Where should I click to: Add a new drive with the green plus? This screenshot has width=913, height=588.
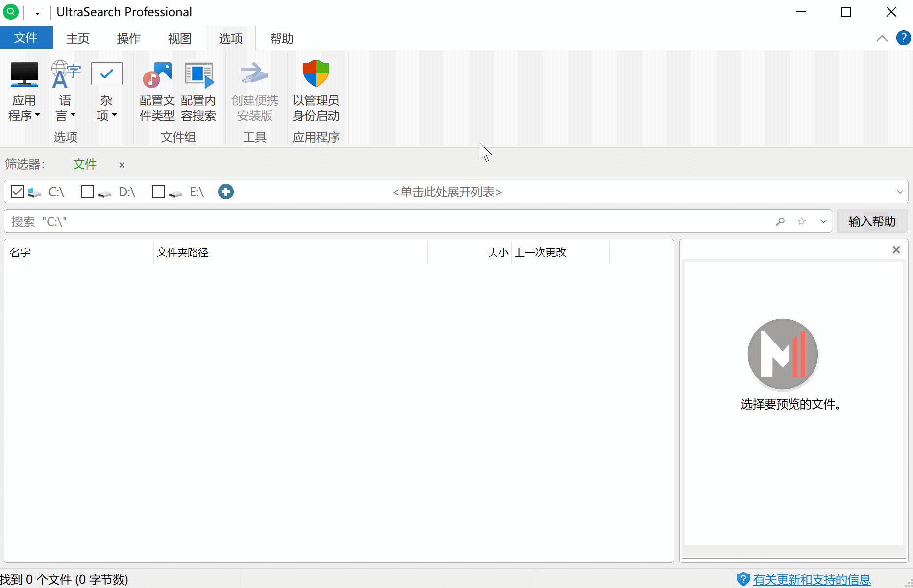[225, 192]
